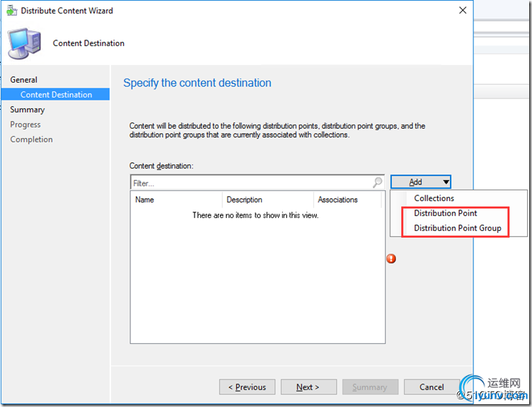Close the Distribute Content Wizard window
This screenshot has height=407, width=532.
point(463,11)
